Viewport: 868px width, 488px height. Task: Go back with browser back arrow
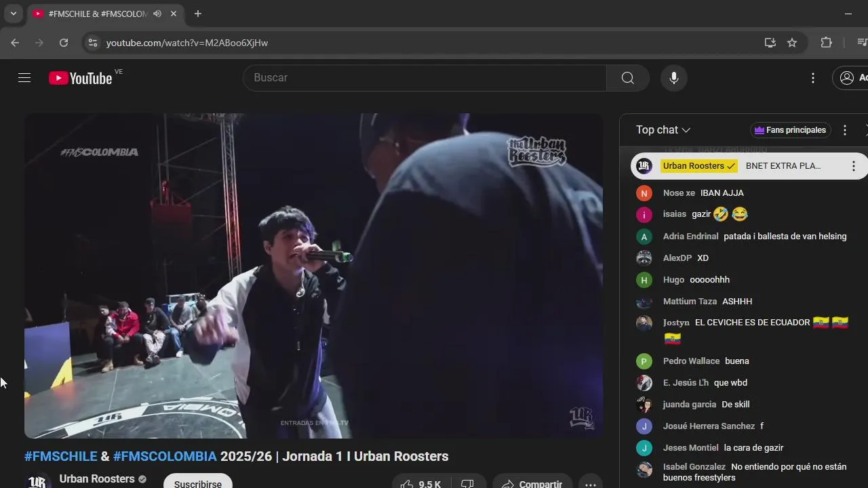(x=15, y=43)
